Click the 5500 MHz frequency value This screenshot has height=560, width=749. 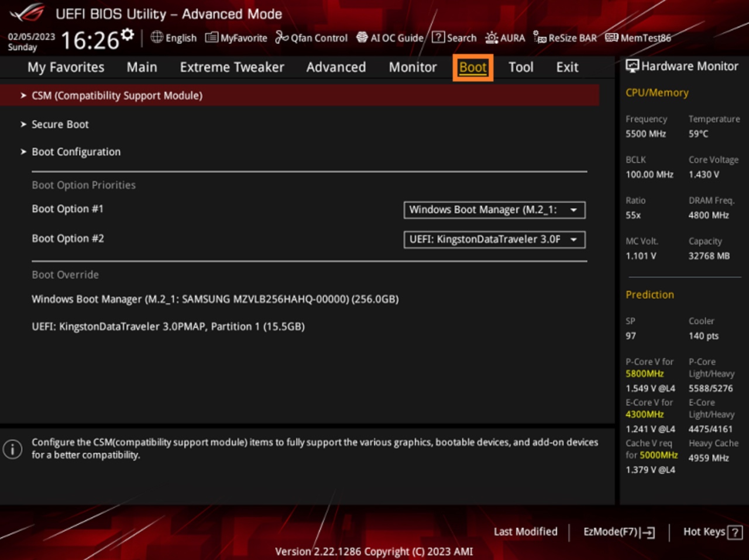click(645, 133)
